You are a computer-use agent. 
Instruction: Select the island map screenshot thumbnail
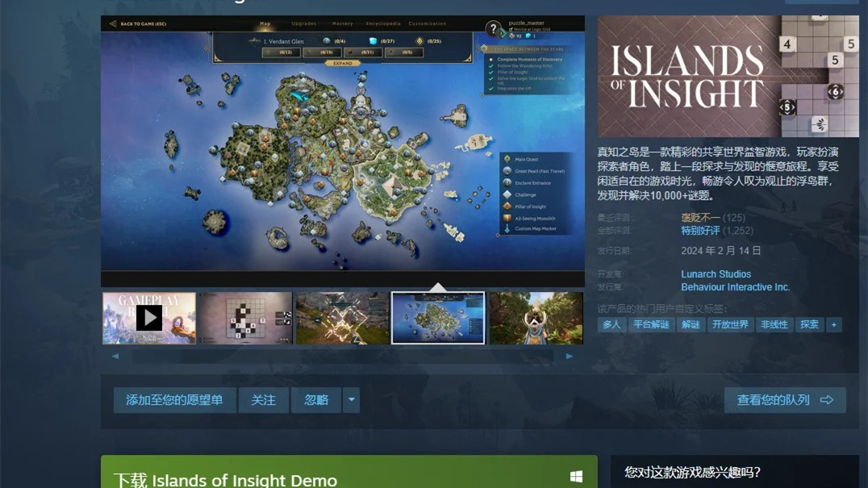pyautogui.click(x=438, y=318)
